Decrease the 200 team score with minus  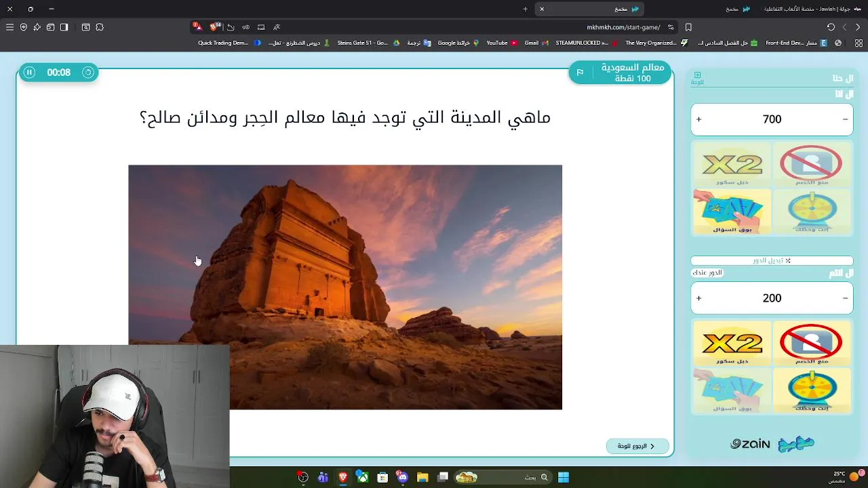click(x=845, y=298)
